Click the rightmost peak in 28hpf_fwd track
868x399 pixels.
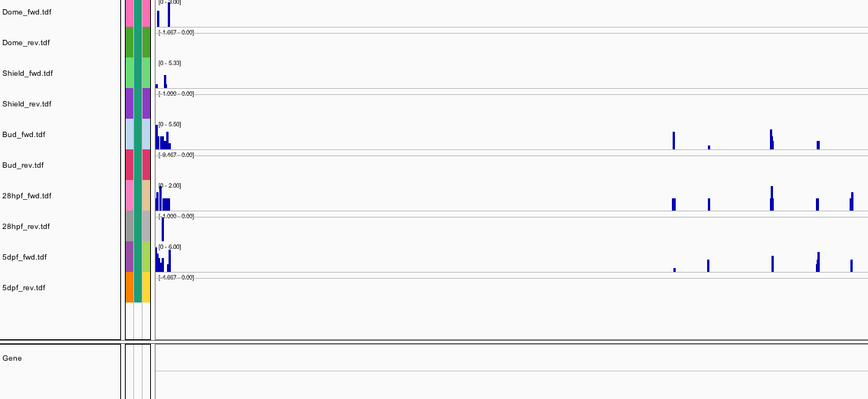click(x=851, y=201)
